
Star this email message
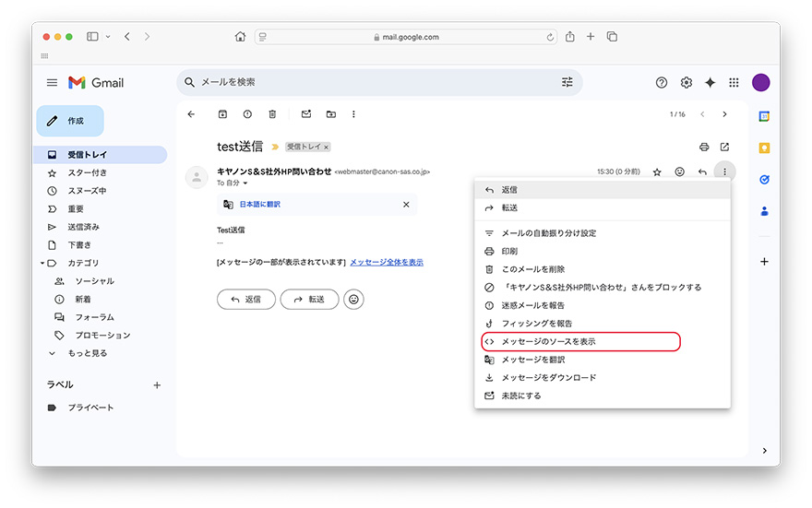click(x=657, y=171)
